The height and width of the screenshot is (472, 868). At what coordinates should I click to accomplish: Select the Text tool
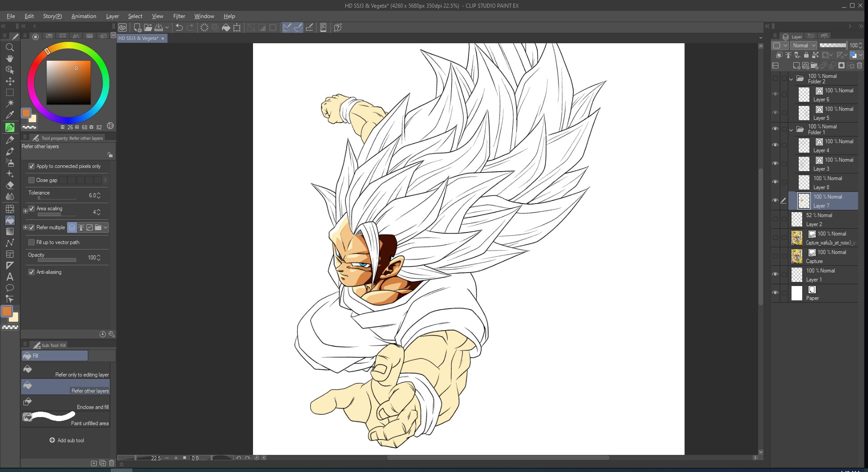pyautogui.click(x=9, y=277)
